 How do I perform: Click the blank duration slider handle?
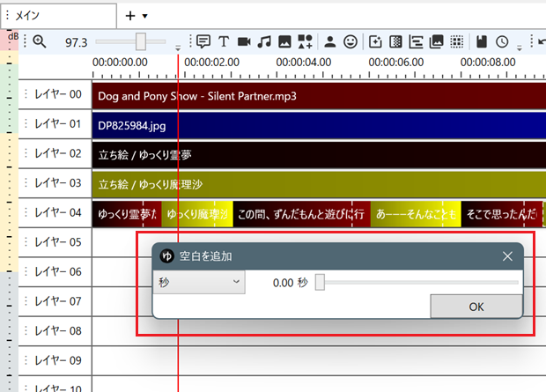321,282
